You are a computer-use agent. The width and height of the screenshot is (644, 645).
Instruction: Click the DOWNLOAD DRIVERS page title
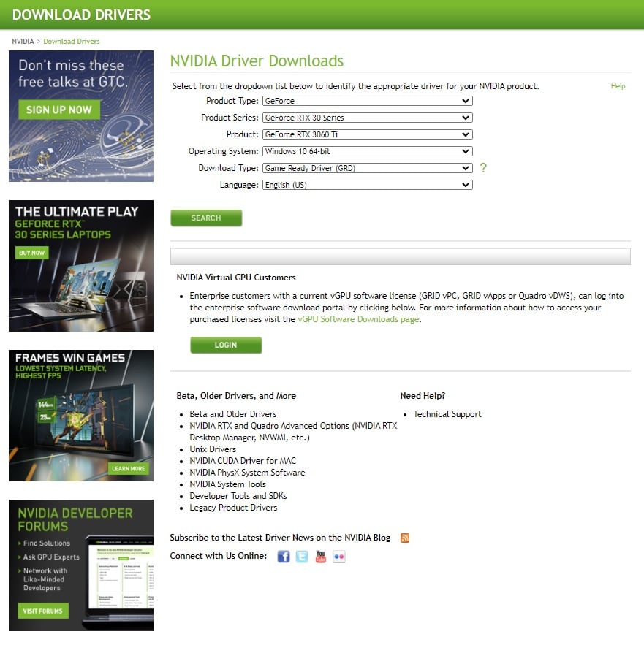[x=82, y=15]
